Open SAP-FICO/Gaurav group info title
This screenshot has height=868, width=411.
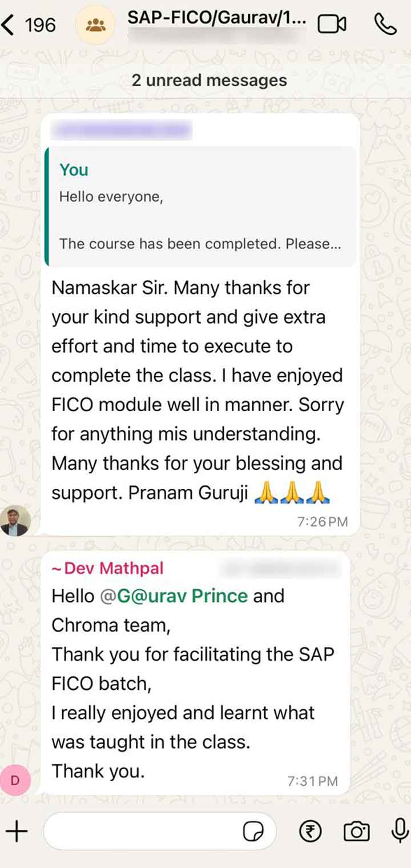coord(217,18)
